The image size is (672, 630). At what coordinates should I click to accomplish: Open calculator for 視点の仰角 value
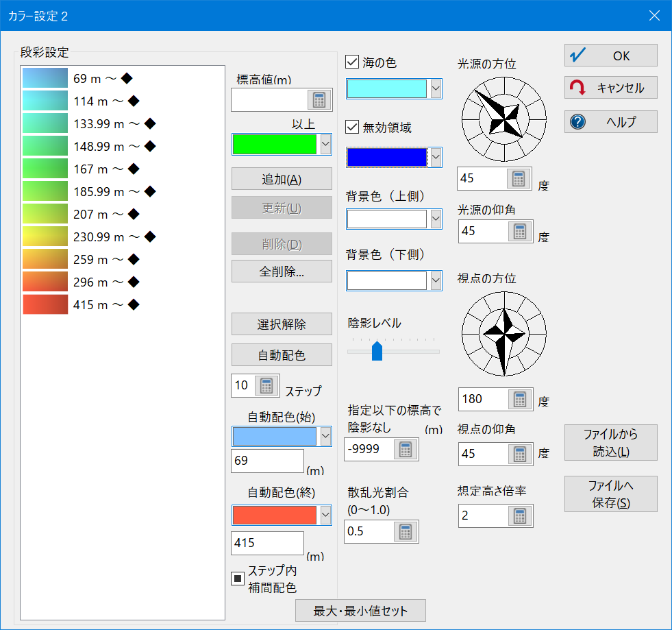tap(520, 455)
